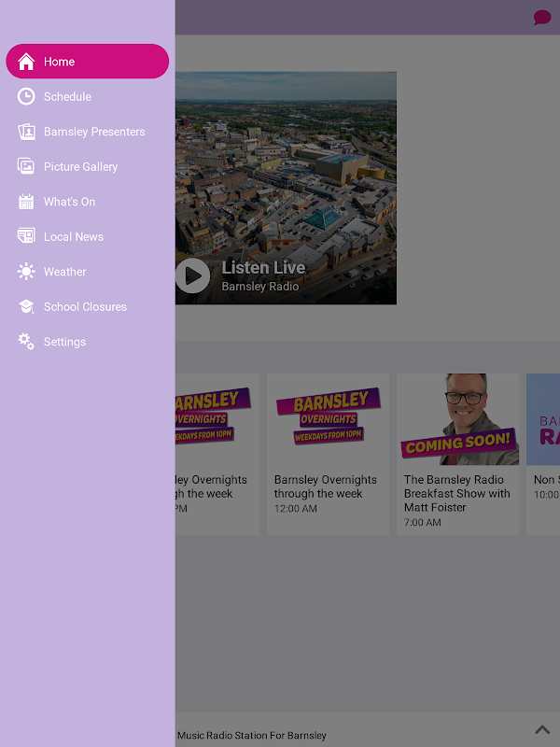Image resolution: width=560 pixels, height=747 pixels.
Task: Open Breakfast Show with Matt Foister card
Action: pos(457,454)
